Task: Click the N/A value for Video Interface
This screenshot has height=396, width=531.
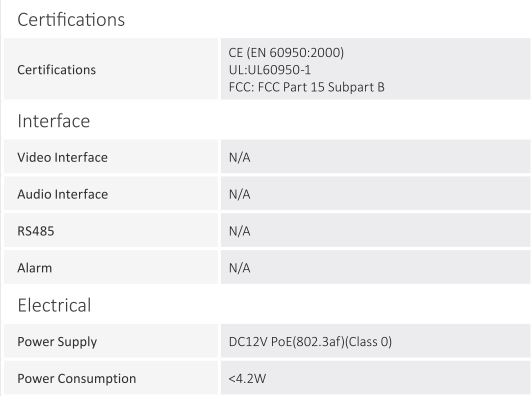Action: (239, 157)
